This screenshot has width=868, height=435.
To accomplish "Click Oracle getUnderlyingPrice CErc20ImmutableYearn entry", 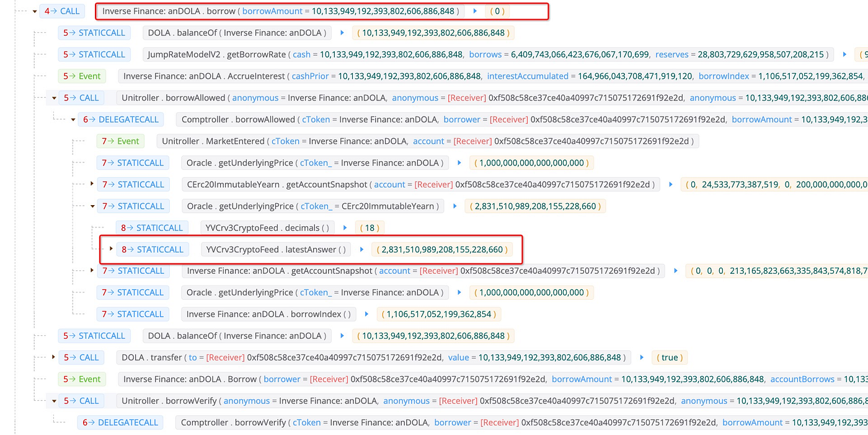I will [313, 206].
